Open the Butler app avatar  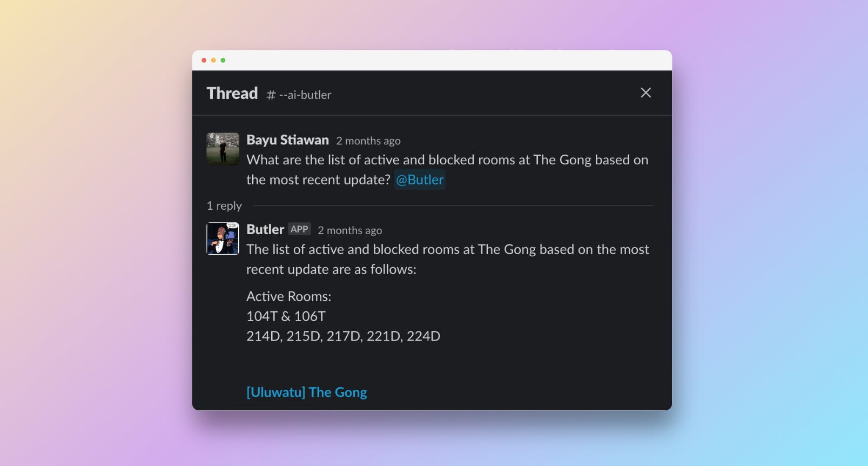(223, 238)
